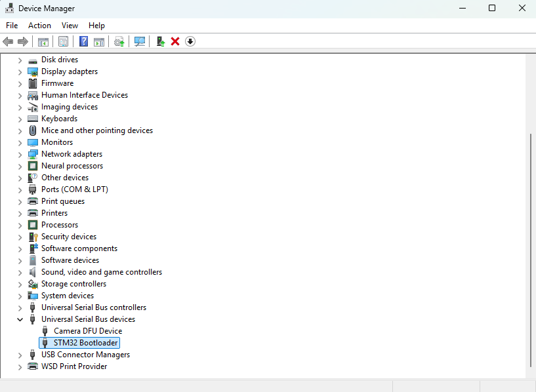Expand Sound, video and game controllers

click(20, 273)
